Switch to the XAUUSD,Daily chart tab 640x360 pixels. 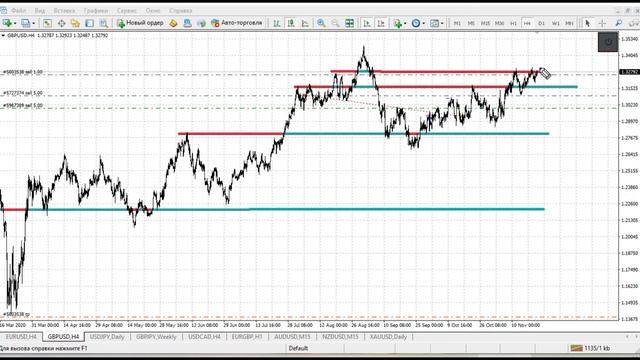(388, 337)
